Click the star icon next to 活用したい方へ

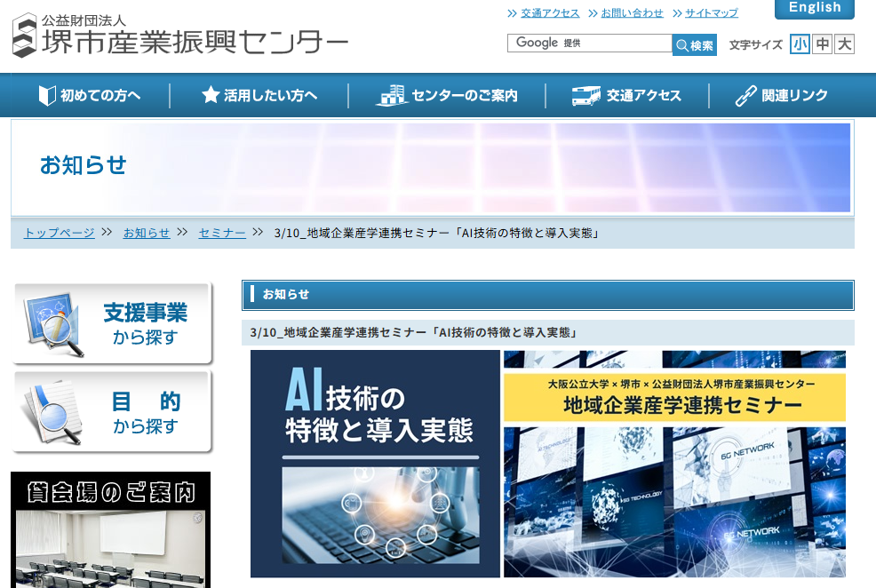(211, 95)
